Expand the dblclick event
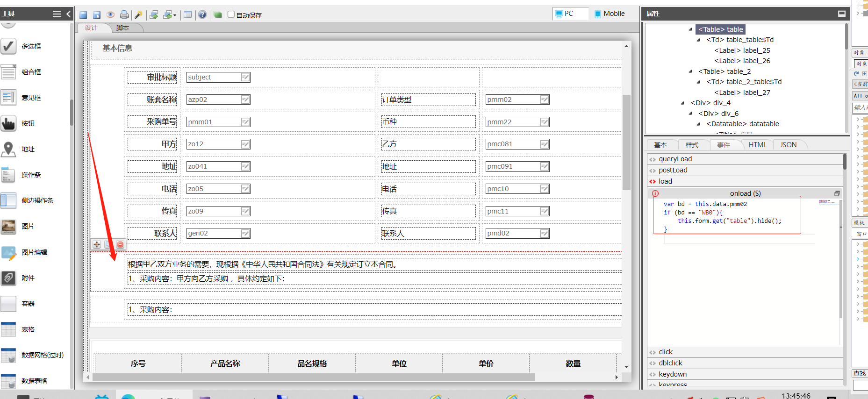The height and width of the screenshot is (399, 868). tap(745, 363)
